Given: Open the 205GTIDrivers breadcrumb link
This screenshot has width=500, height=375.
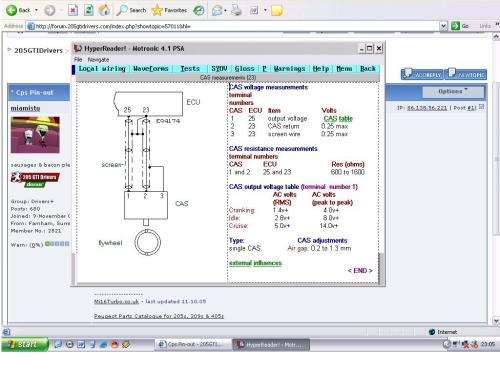Looking at the screenshot, I should [38, 51].
